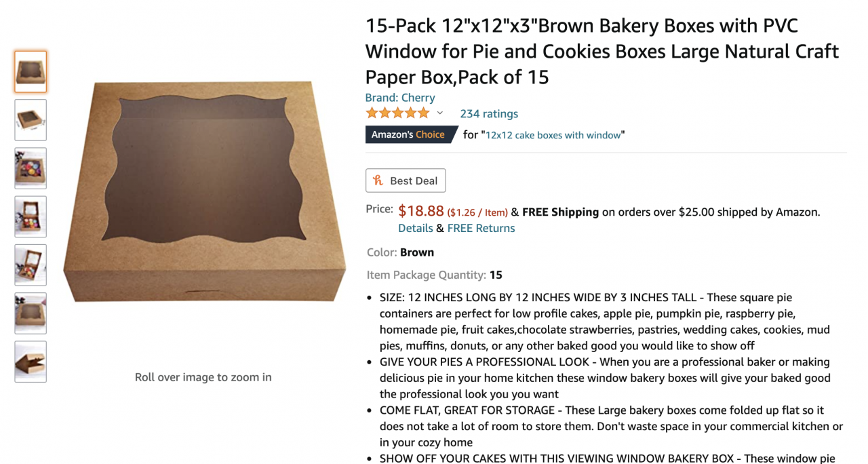Click the Brown color label
This screenshot has width=868, height=464.
click(x=416, y=252)
